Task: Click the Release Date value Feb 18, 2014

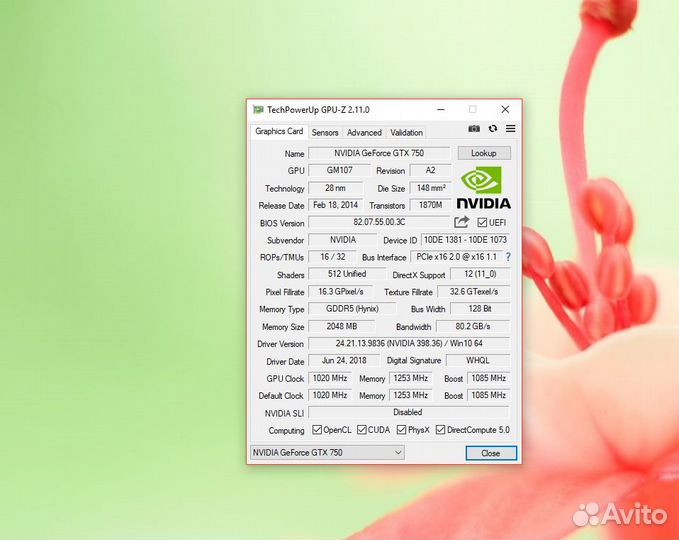Action: click(x=336, y=205)
